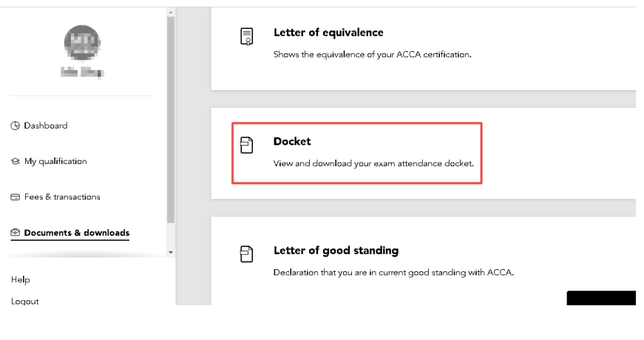Open the Dashboard menu item
This screenshot has width=644, height=340.
pos(45,126)
